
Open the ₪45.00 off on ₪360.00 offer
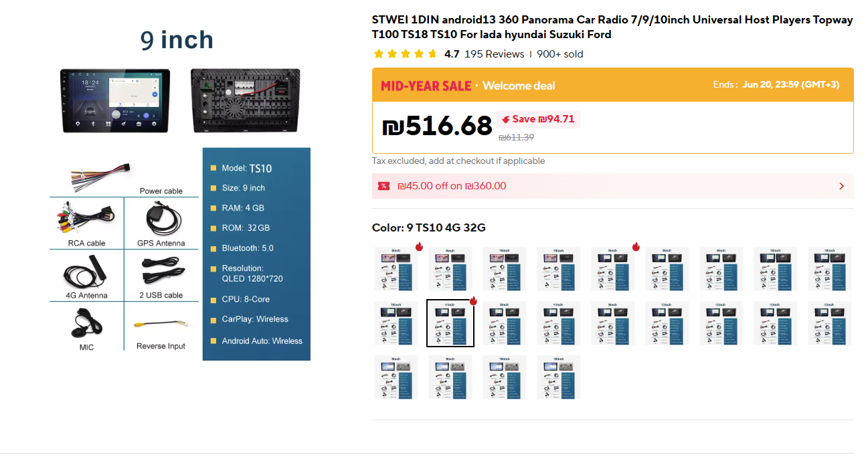613,186
